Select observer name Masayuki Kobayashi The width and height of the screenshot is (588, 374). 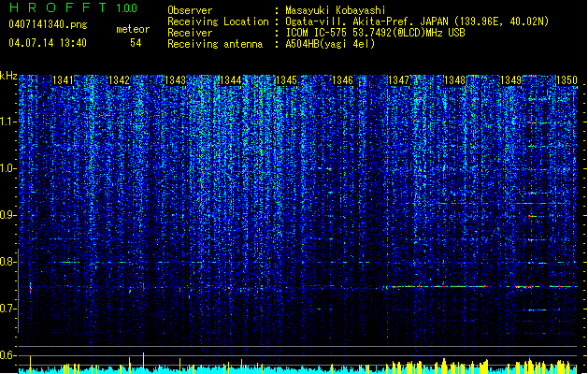[336, 10]
